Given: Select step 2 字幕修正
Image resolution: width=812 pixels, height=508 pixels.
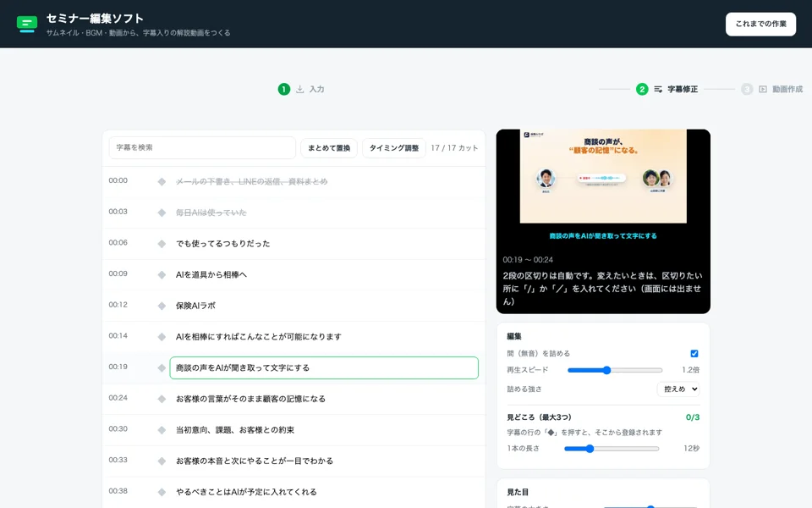Looking at the screenshot, I should [x=667, y=89].
